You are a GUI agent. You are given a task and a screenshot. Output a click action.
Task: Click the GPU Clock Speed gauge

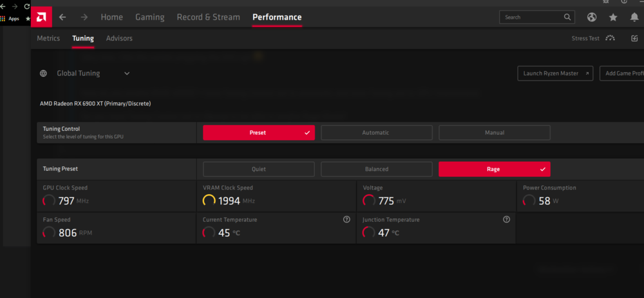point(49,201)
